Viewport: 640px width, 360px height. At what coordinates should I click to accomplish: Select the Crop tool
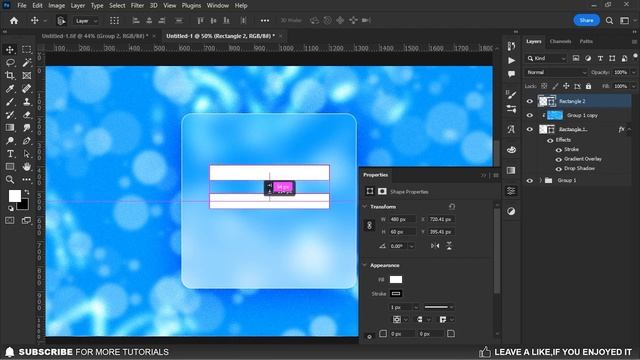coord(10,76)
